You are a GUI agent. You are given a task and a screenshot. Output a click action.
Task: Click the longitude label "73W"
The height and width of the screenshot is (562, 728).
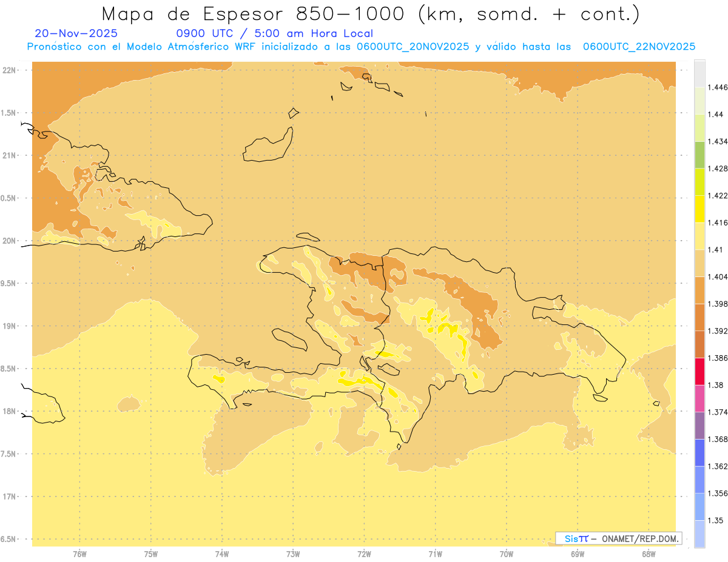pyautogui.click(x=293, y=554)
